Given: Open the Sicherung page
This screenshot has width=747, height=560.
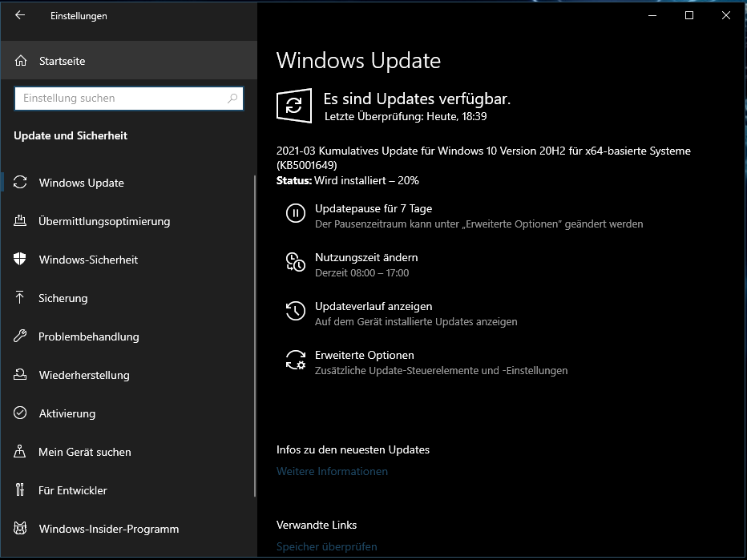Looking at the screenshot, I should coord(128,298).
